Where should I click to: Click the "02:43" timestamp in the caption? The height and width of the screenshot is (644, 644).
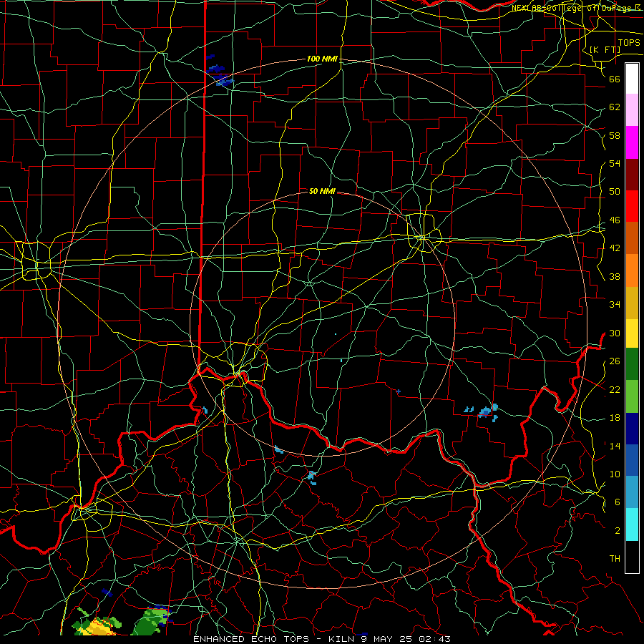pos(434,639)
